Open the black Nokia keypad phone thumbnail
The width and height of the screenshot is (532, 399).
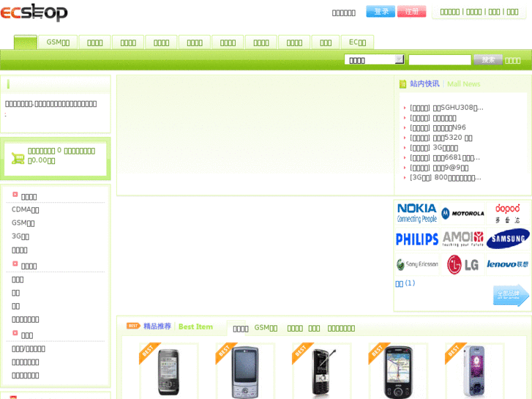(x=168, y=371)
